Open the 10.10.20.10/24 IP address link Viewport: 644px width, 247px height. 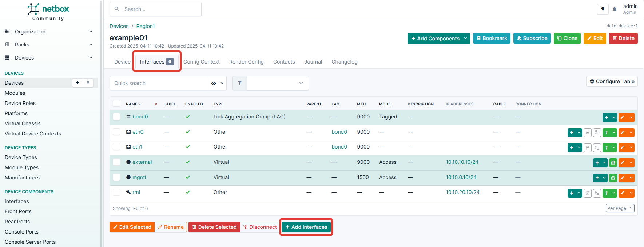(x=462, y=192)
